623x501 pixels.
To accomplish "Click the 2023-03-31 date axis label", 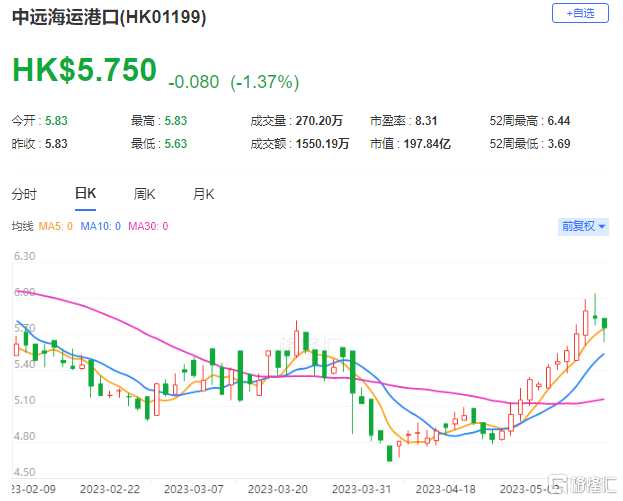I will (362, 489).
